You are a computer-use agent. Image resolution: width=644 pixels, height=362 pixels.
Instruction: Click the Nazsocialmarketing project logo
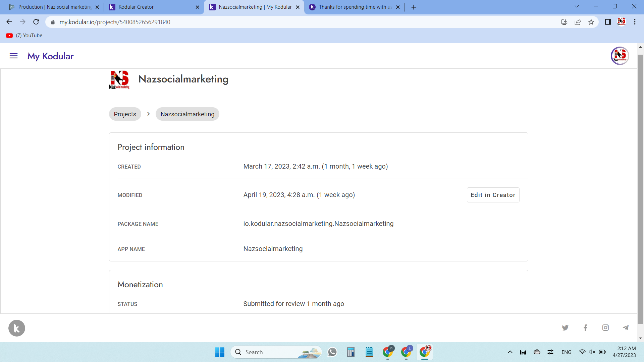(x=119, y=80)
